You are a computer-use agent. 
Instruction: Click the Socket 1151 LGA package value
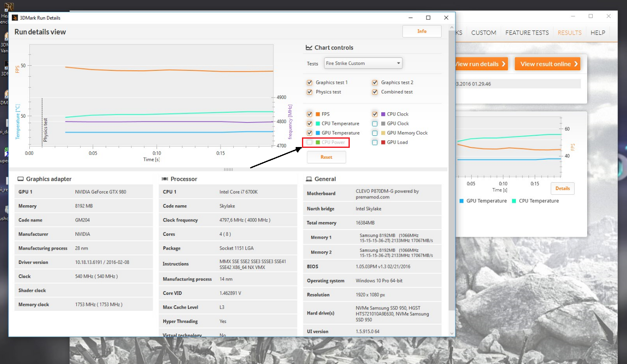[x=237, y=248]
